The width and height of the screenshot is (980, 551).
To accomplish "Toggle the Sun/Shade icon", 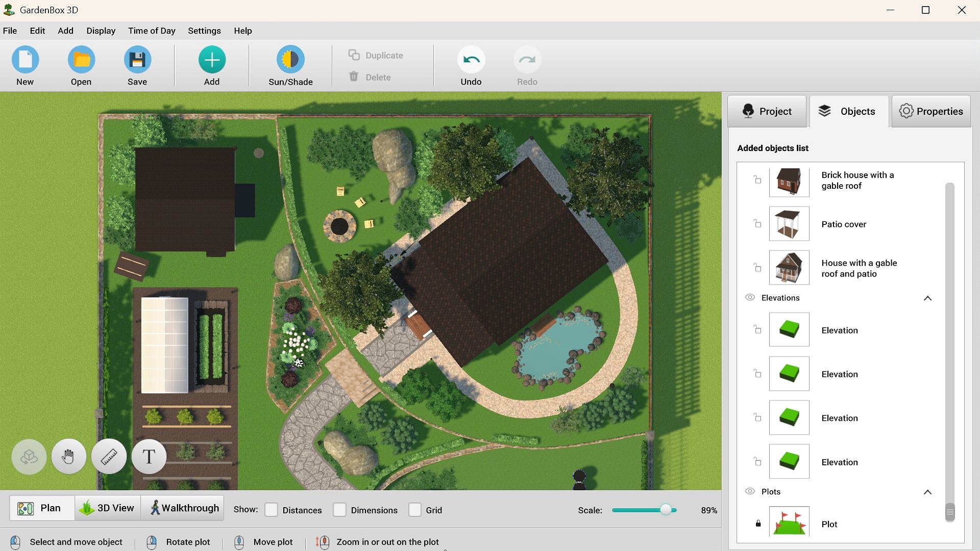I will 290,60.
